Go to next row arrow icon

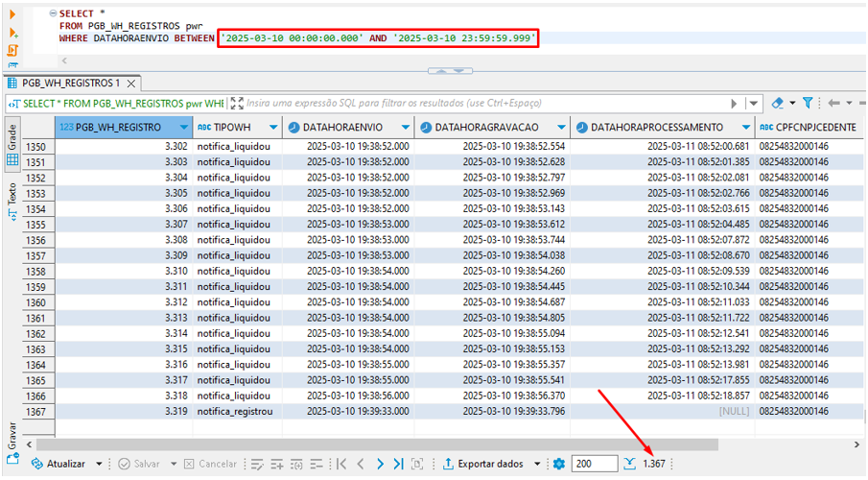click(x=380, y=464)
